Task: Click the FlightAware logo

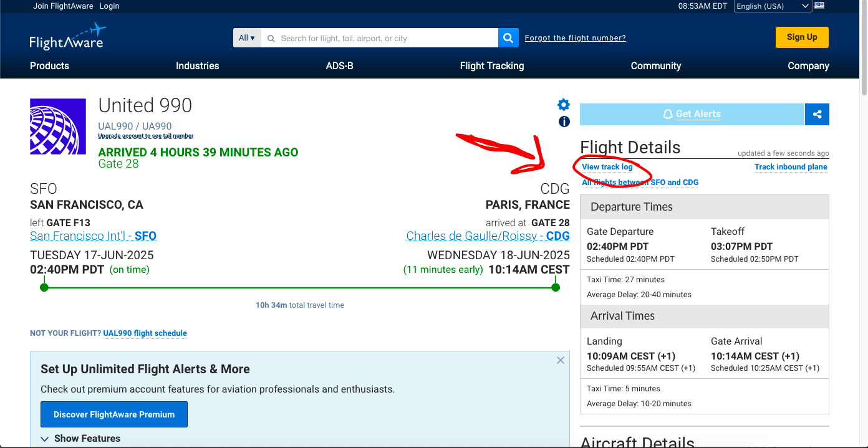Action: click(x=68, y=36)
